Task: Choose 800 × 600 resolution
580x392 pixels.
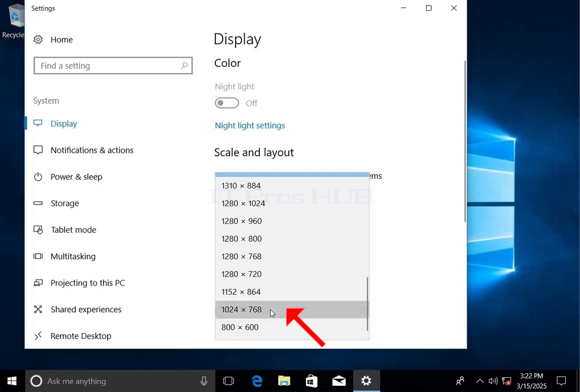Action: [292, 327]
